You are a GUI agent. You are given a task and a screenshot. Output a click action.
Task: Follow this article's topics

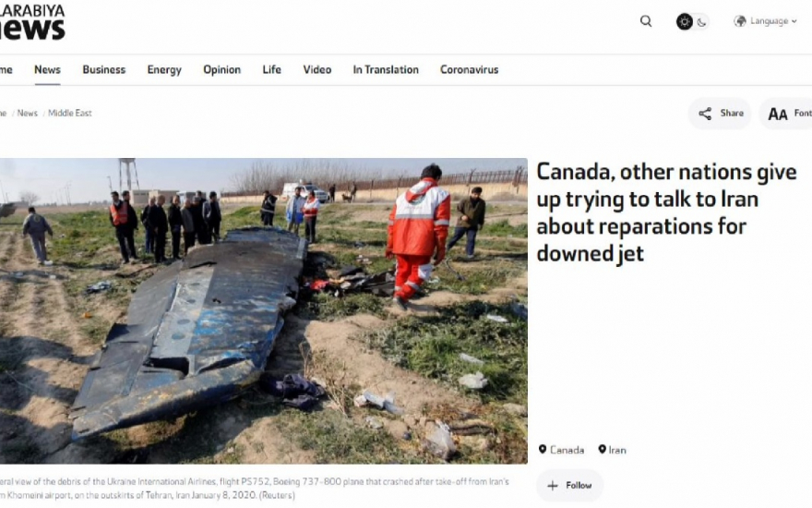pos(569,486)
